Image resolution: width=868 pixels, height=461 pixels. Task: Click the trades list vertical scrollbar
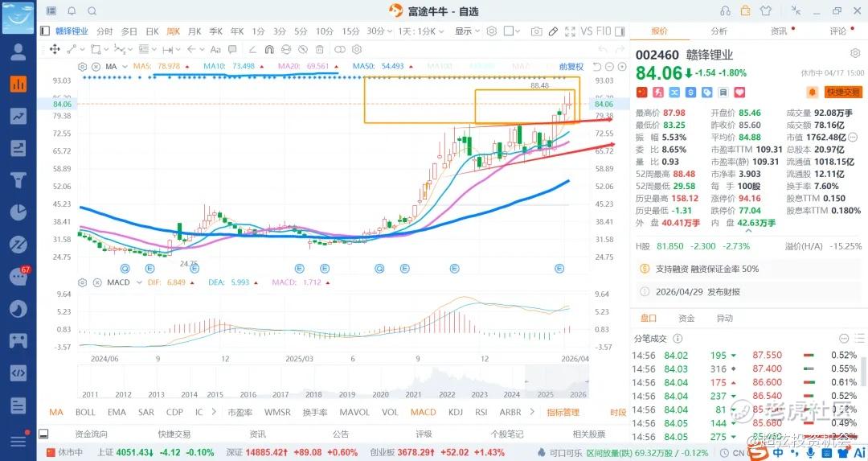863,372
